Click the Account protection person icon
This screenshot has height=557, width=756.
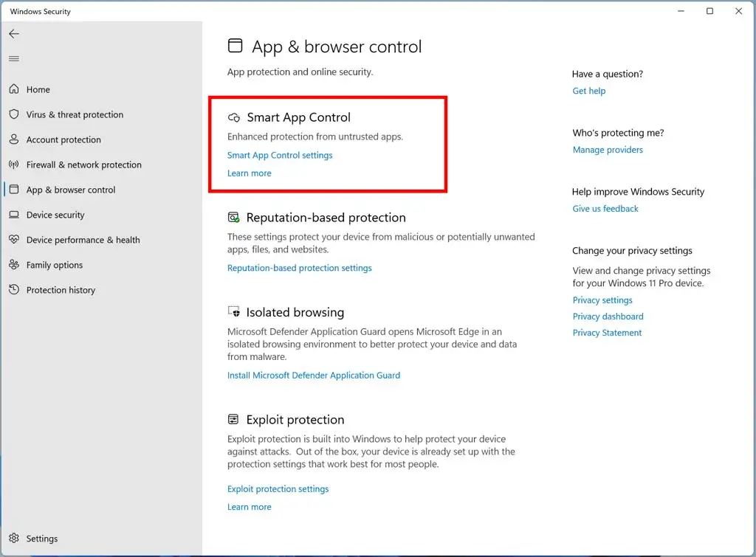point(14,139)
